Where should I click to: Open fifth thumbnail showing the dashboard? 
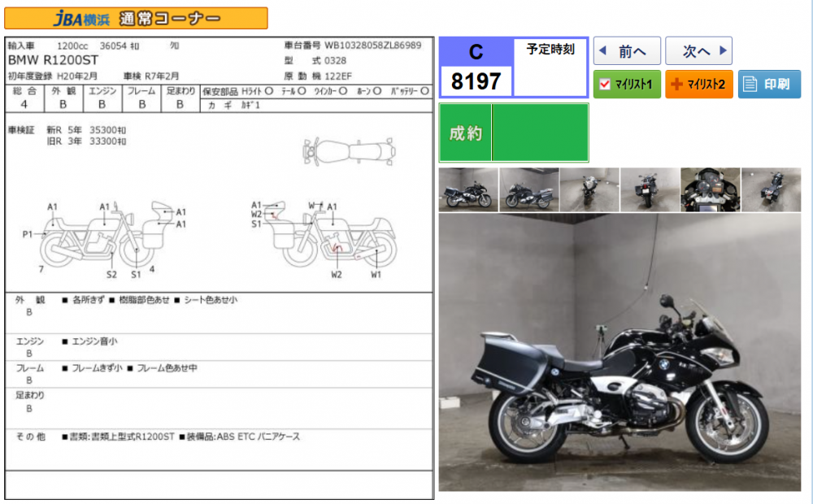point(711,189)
